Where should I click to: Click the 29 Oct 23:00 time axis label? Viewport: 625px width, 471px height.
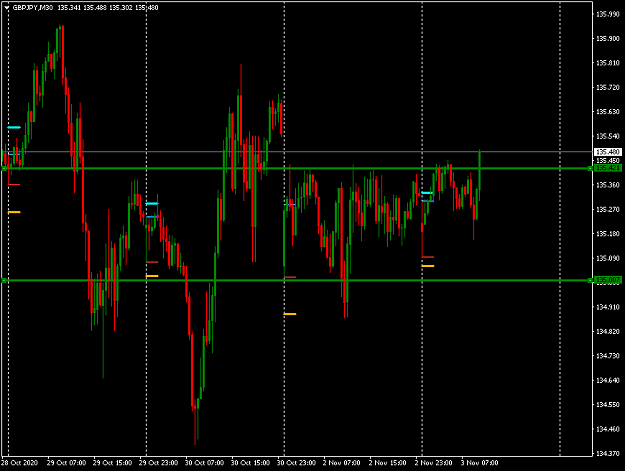coord(158,463)
